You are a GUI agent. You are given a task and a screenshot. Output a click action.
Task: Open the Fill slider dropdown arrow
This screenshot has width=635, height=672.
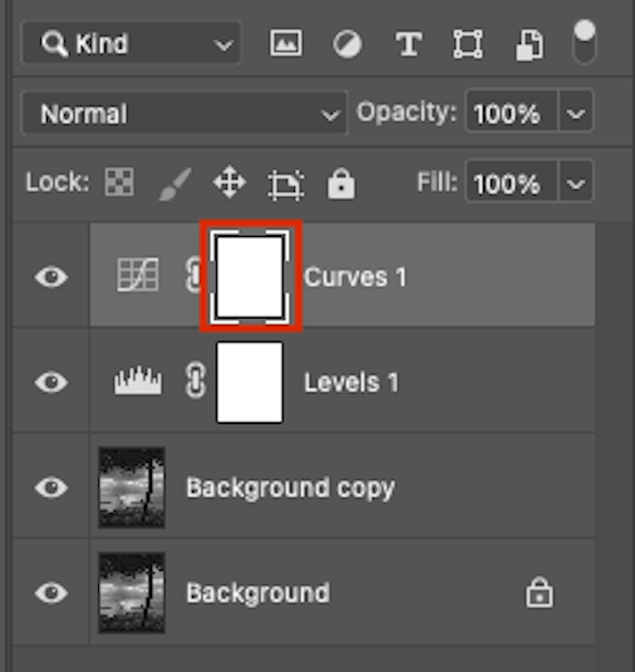575,183
